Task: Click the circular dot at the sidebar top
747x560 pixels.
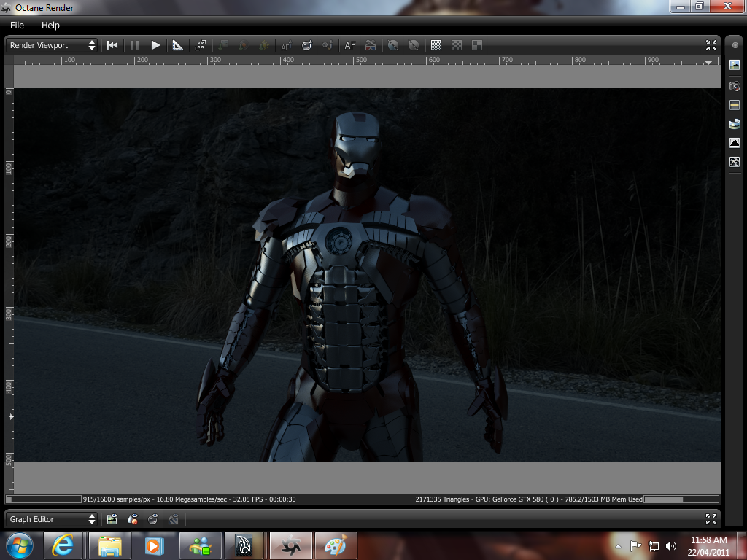Action: coord(735,45)
